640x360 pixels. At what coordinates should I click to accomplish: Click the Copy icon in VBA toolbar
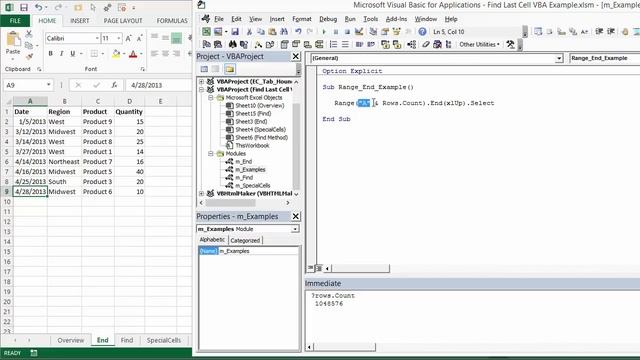click(x=260, y=31)
